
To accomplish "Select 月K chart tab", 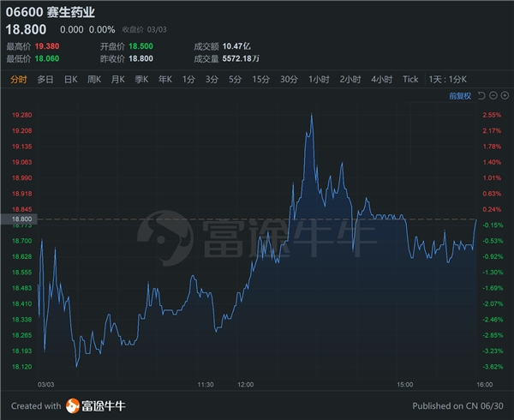I will 117,80.
